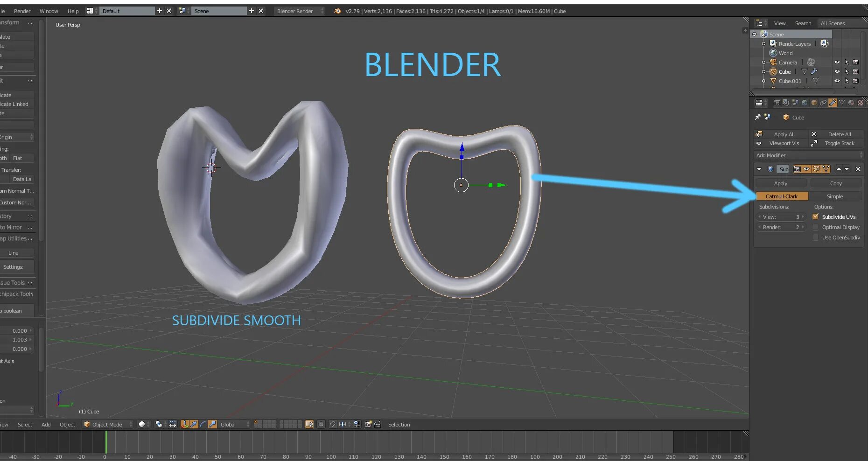The height and width of the screenshot is (461, 868).
Task: Expand the Cube.001 outliner item
Action: click(763, 81)
